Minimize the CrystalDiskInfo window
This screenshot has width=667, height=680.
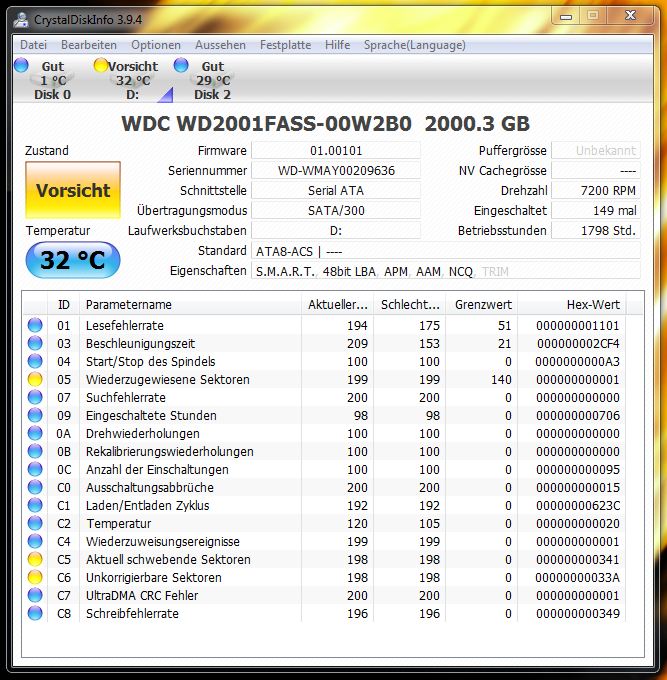pyautogui.click(x=566, y=16)
